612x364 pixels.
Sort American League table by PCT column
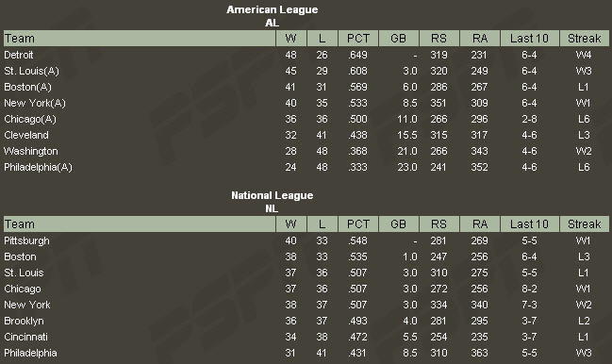358,39
